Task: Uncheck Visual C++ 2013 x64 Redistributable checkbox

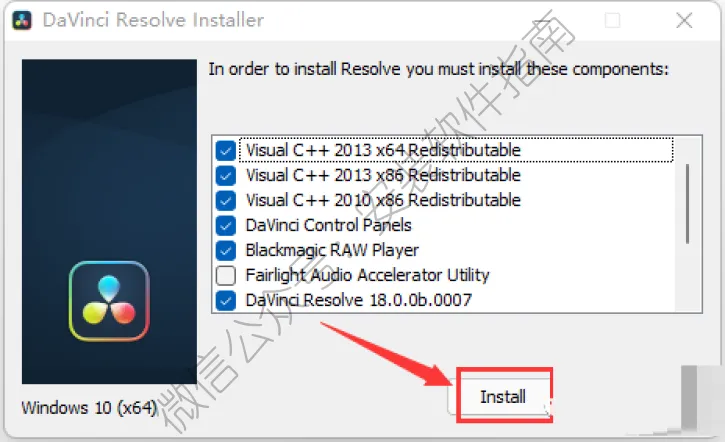Action: pos(226,151)
